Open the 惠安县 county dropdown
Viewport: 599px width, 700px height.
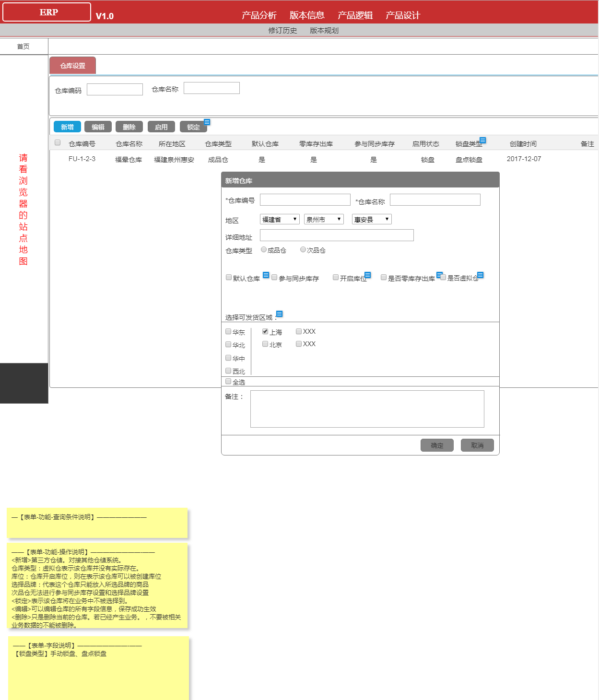point(372,219)
